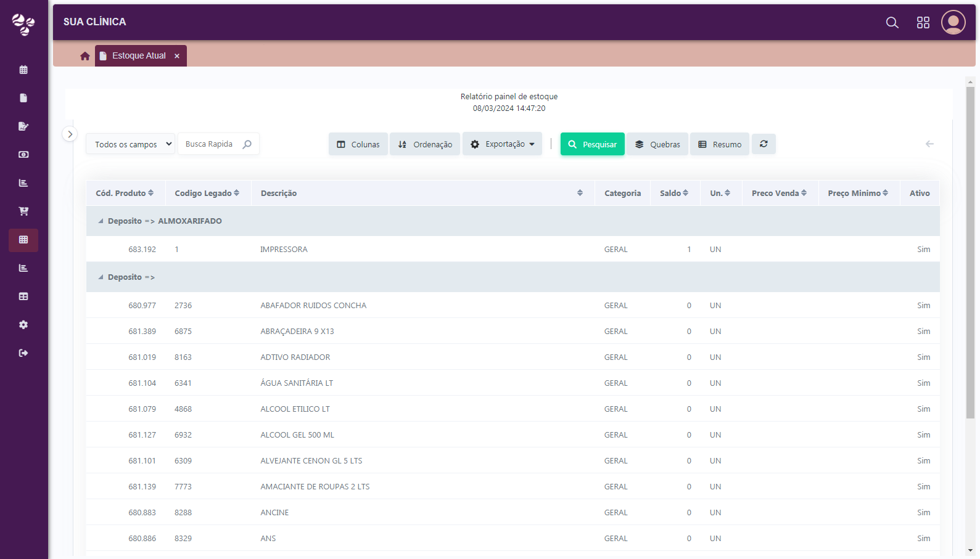Go to home via house icon
The image size is (980, 559).
pos(85,56)
